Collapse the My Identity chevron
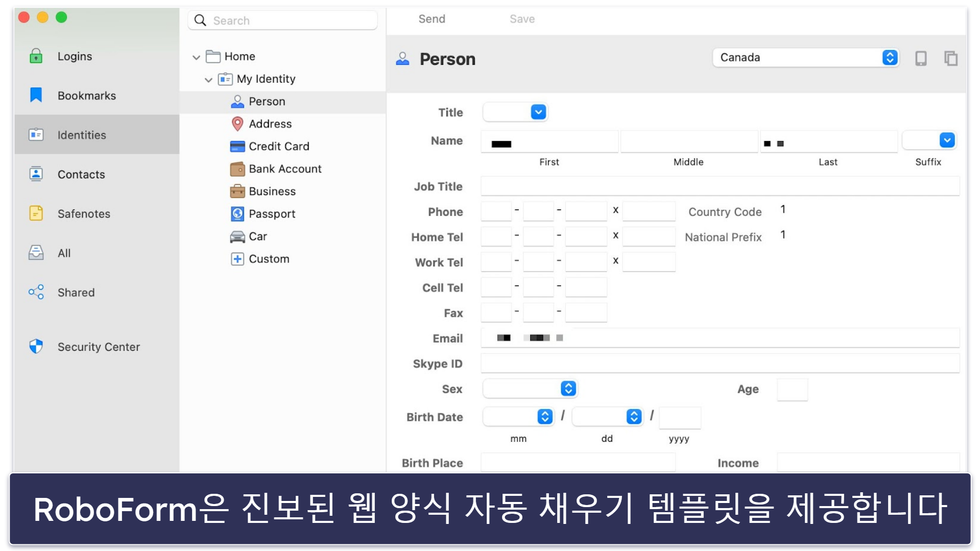980x551 pixels. 208,80
